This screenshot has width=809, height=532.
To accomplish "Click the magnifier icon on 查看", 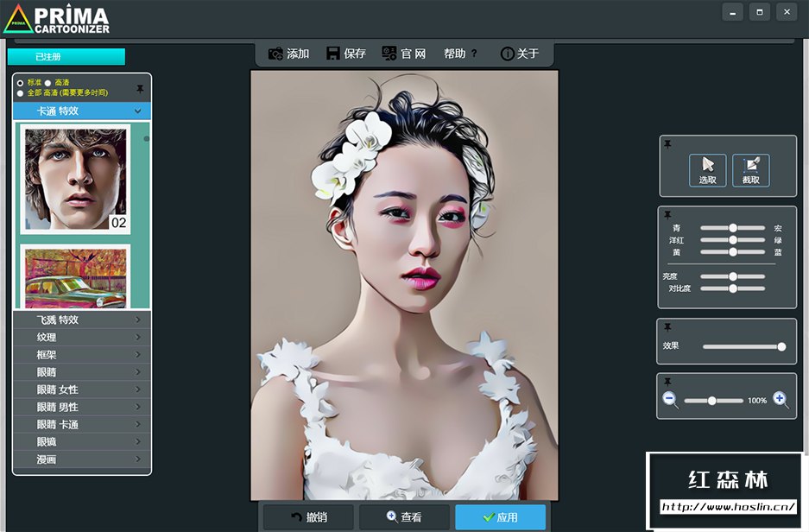I will click(392, 516).
